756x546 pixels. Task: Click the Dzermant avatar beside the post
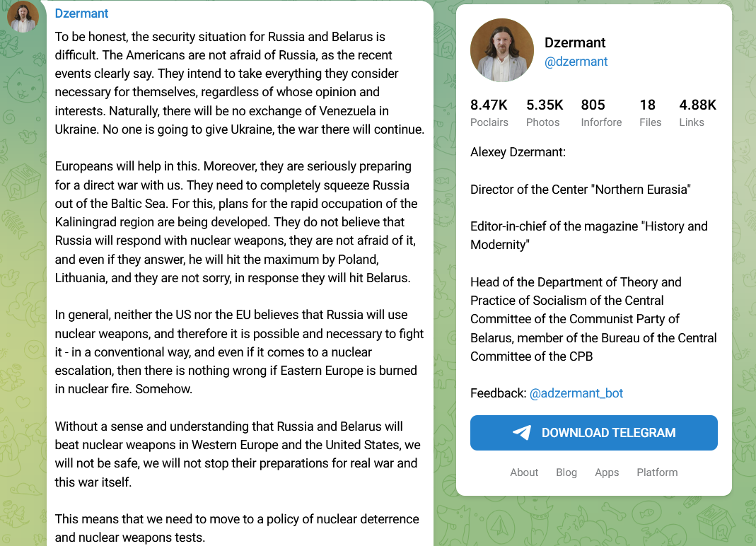point(23,16)
